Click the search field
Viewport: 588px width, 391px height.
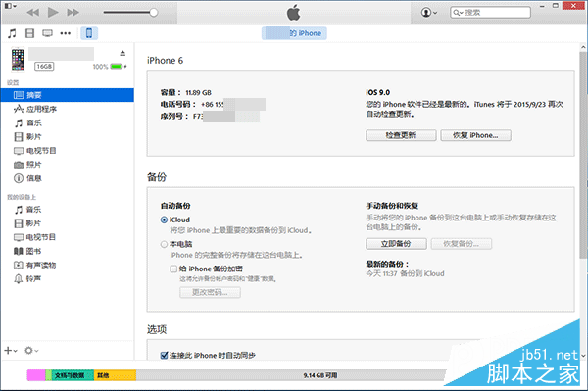point(490,13)
